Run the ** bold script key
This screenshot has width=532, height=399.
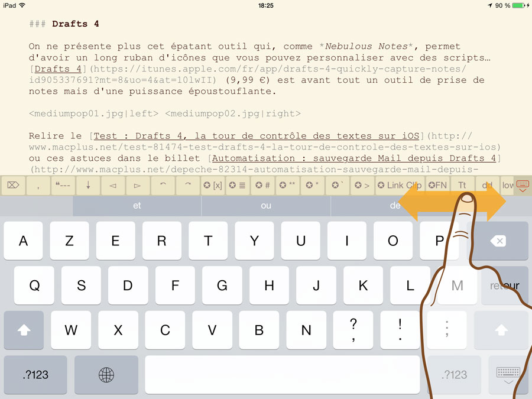(x=287, y=185)
